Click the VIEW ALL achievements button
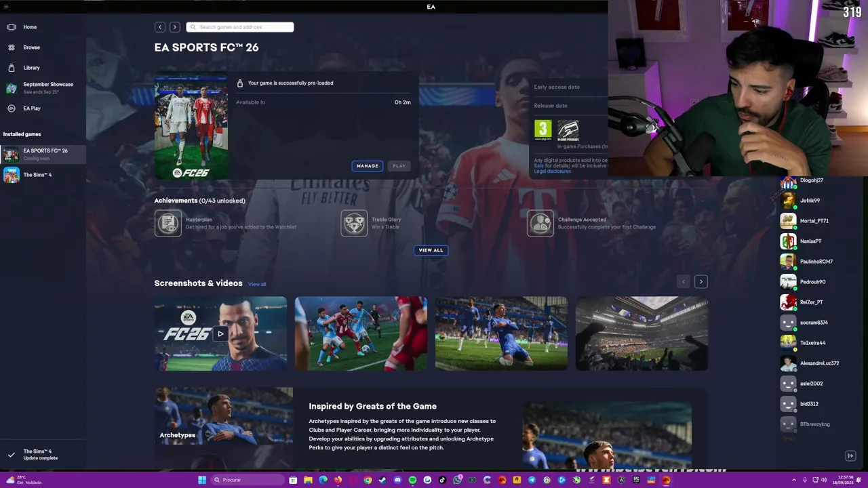 click(431, 250)
